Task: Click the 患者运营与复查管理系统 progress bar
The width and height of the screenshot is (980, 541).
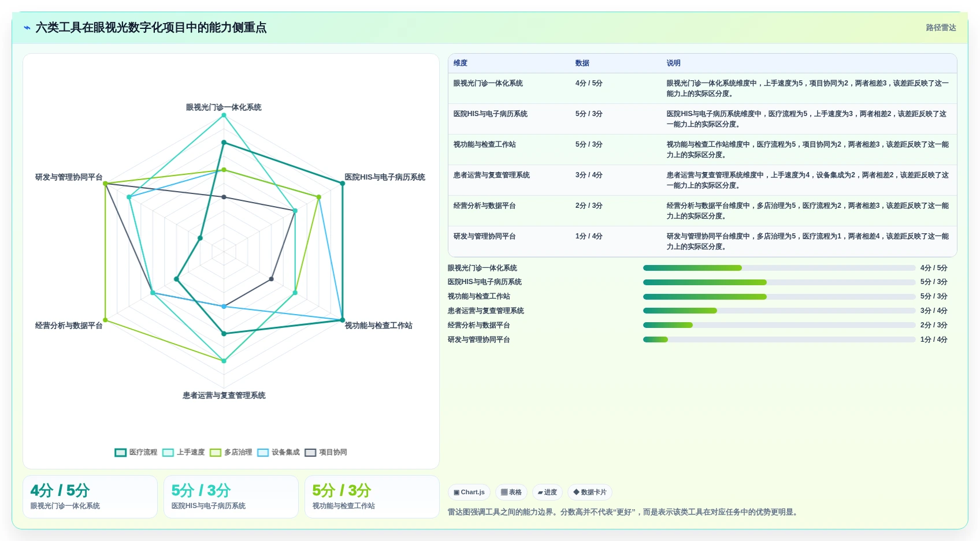Action: click(779, 311)
